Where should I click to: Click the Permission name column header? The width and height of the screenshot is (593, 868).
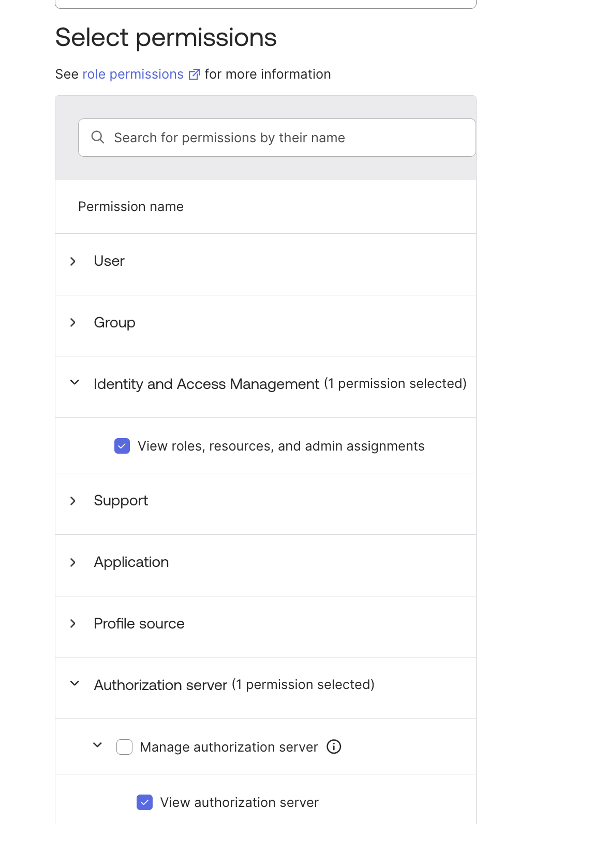click(x=131, y=207)
